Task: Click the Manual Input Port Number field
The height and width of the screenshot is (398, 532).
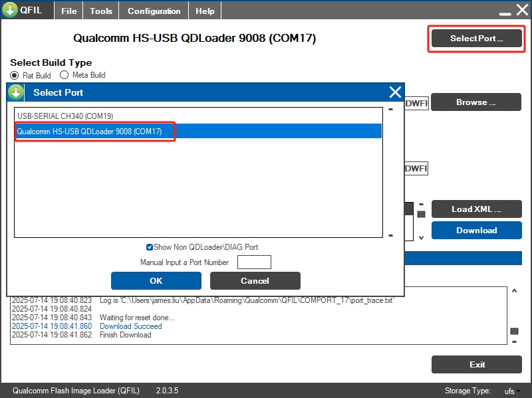Action: [254, 262]
